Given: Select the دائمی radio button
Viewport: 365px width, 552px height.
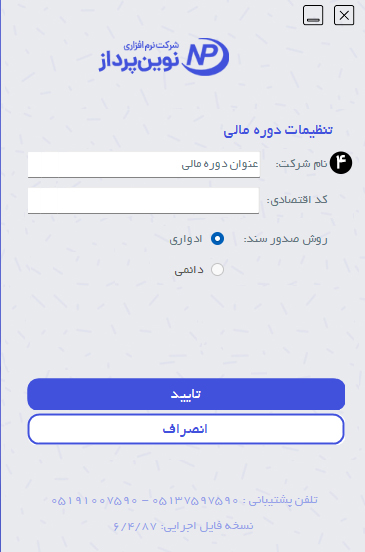Looking at the screenshot, I should tap(217, 270).
